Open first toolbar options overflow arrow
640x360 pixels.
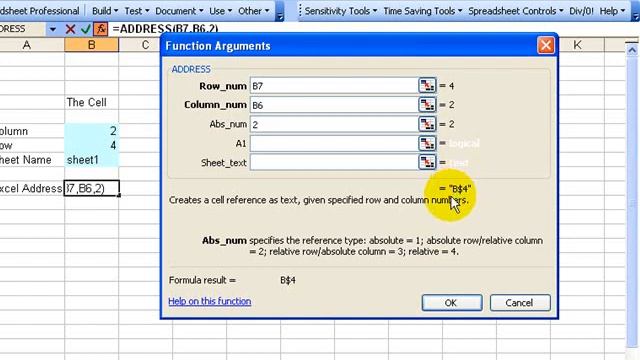tap(280, 12)
